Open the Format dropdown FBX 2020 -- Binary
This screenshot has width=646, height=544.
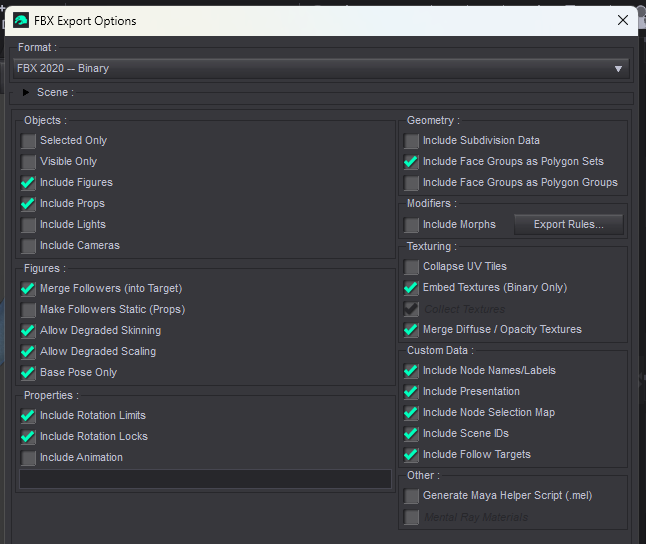[x=321, y=68]
